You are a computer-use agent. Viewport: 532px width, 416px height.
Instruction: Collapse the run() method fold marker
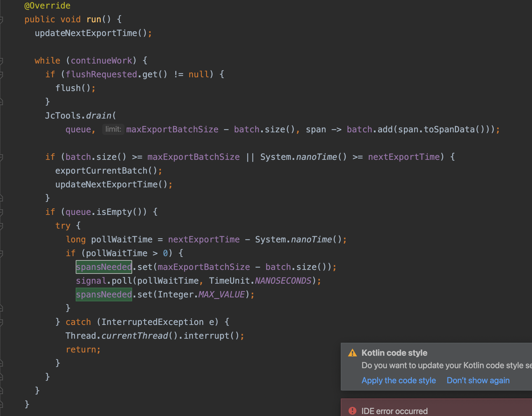tap(1, 20)
